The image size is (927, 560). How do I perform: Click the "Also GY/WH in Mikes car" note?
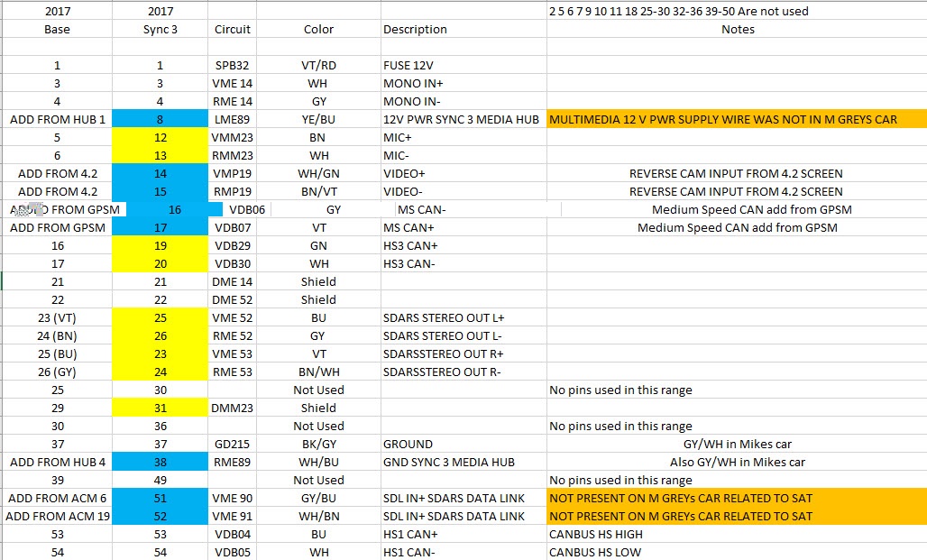(737, 462)
